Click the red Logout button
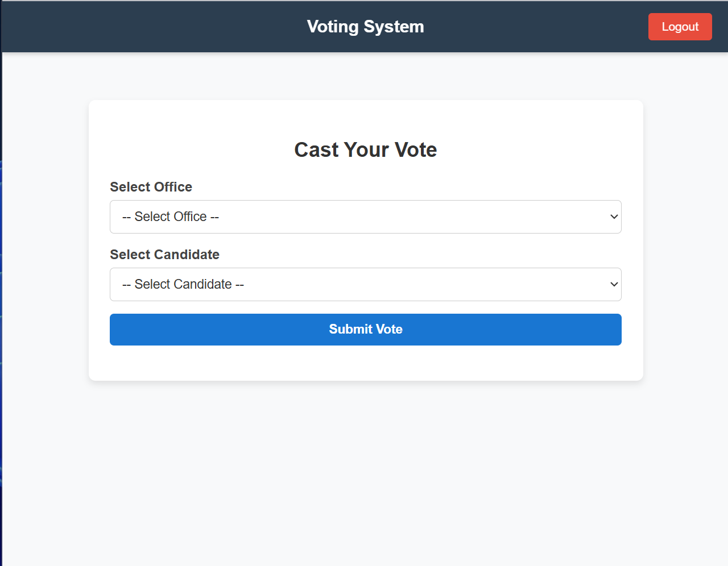Image resolution: width=728 pixels, height=566 pixels. click(x=680, y=27)
